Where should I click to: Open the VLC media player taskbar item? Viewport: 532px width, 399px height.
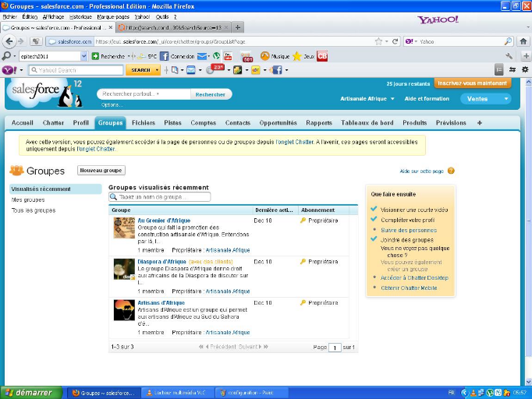[178, 393]
